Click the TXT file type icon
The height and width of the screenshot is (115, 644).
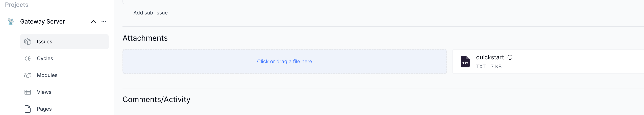point(465,62)
